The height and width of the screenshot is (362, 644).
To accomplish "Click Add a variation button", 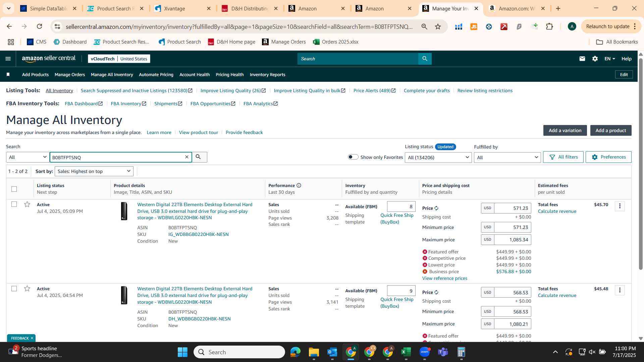I will coord(565,130).
